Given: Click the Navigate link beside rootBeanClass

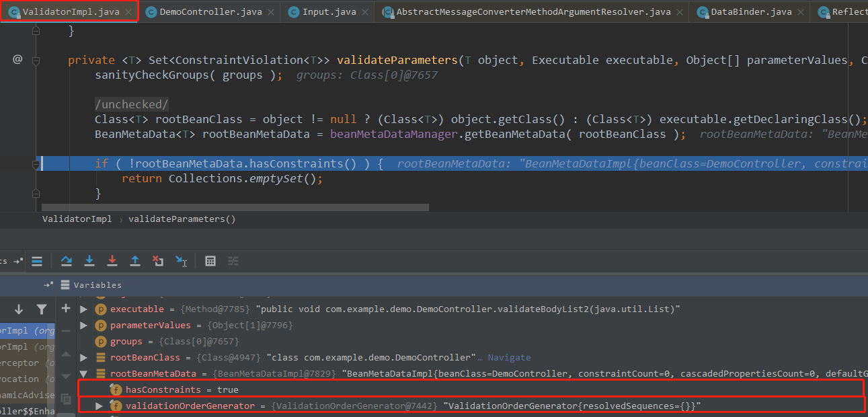Looking at the screenshot, I should [x=509, y=357].
